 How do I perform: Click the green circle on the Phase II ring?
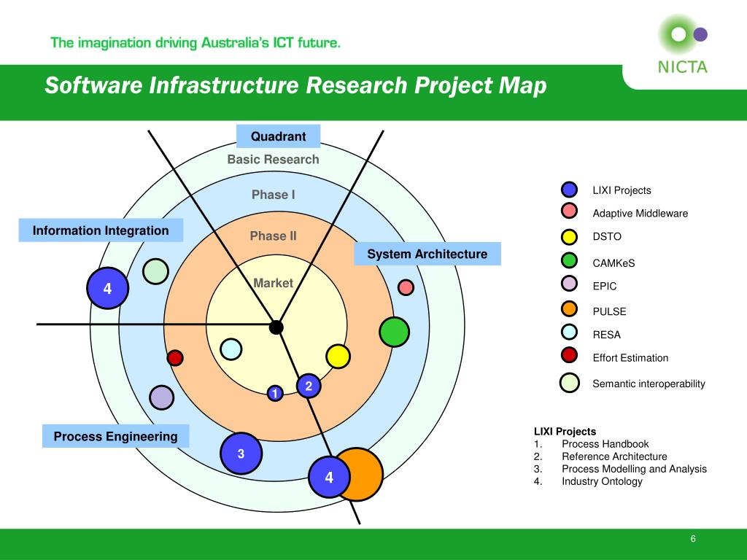[x=394, y=332]
